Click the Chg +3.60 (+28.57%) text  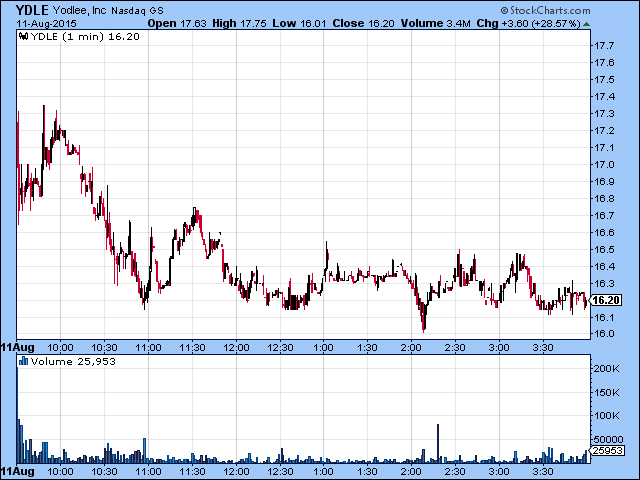point(529,23)
